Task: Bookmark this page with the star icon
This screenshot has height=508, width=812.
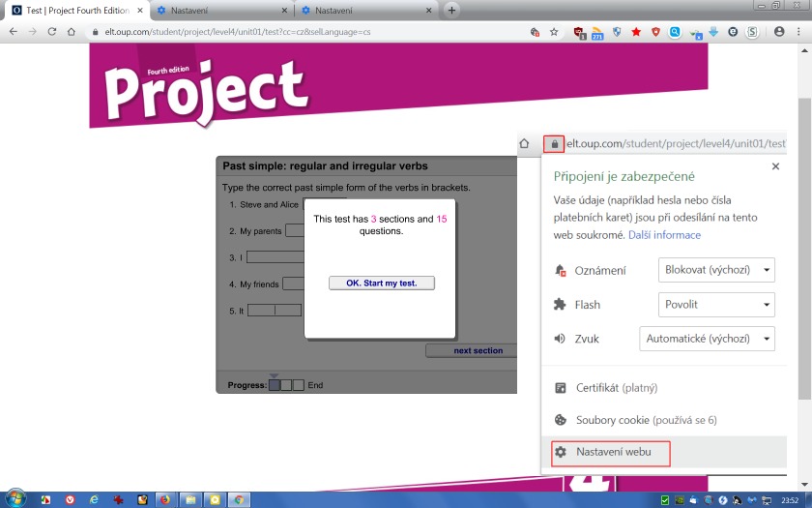Action: click(x=554, y=32)
